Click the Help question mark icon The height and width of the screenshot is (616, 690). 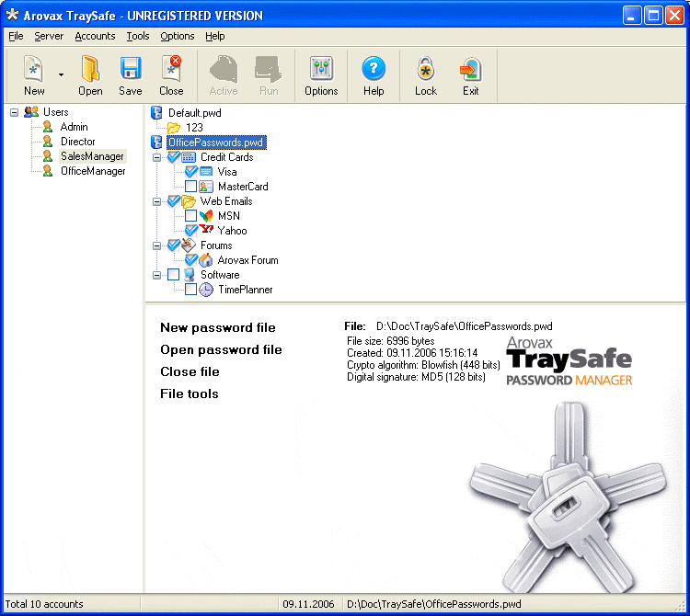[x=374, y=69]
